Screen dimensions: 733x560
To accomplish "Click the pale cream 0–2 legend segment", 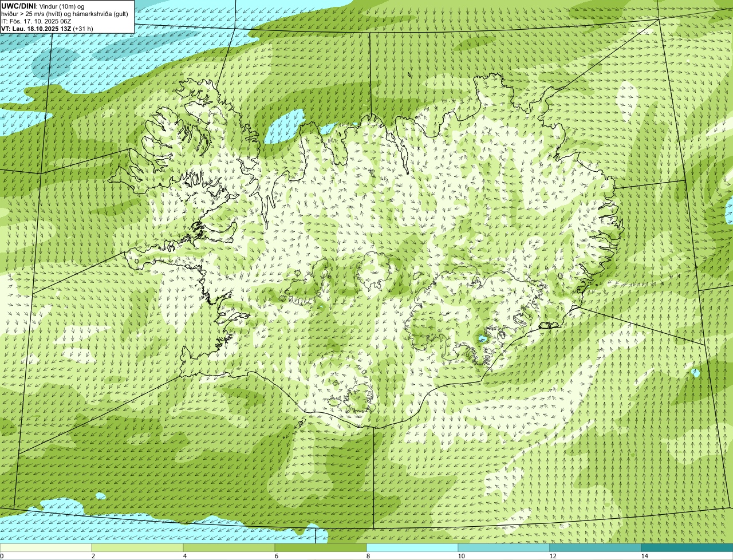I will click(x=46, y=547).
